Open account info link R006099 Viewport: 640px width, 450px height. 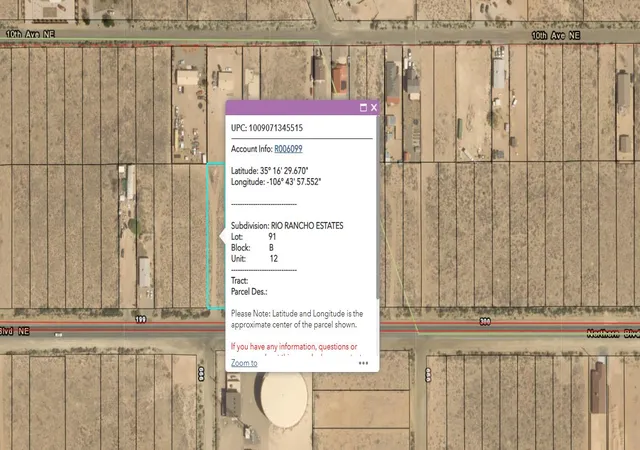tap(288, 149)
